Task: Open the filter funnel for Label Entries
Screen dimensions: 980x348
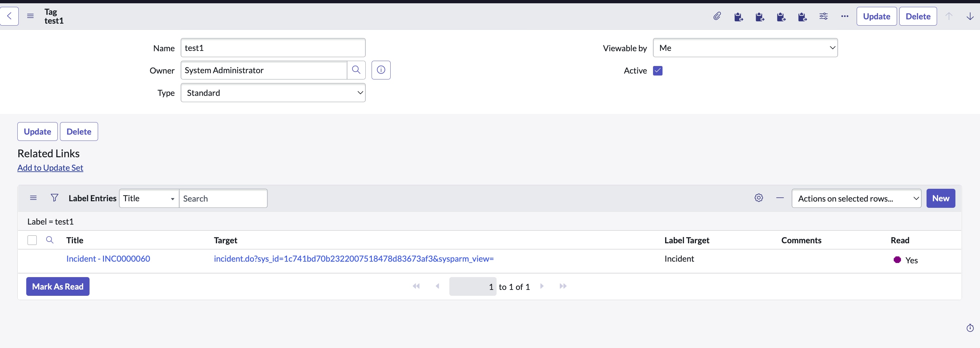Action: tap(54, 198)
